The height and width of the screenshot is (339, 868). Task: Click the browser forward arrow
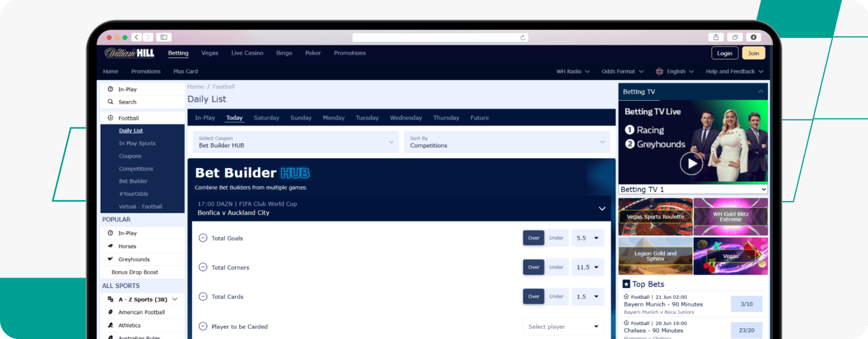tap(148, 37)
